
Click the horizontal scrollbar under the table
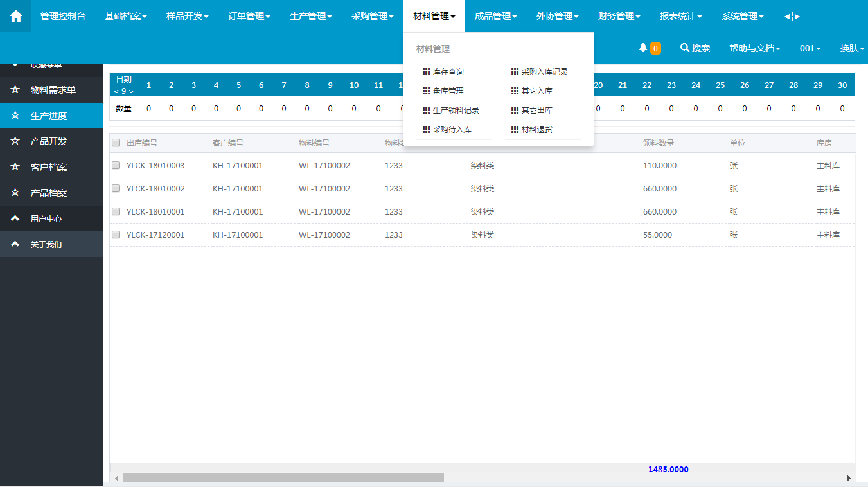(x=283, y=477)
